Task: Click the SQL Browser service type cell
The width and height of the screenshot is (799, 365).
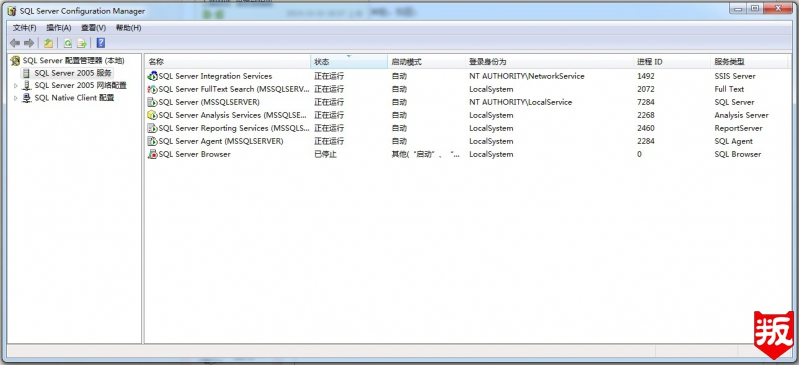Action: coord(738,154)
